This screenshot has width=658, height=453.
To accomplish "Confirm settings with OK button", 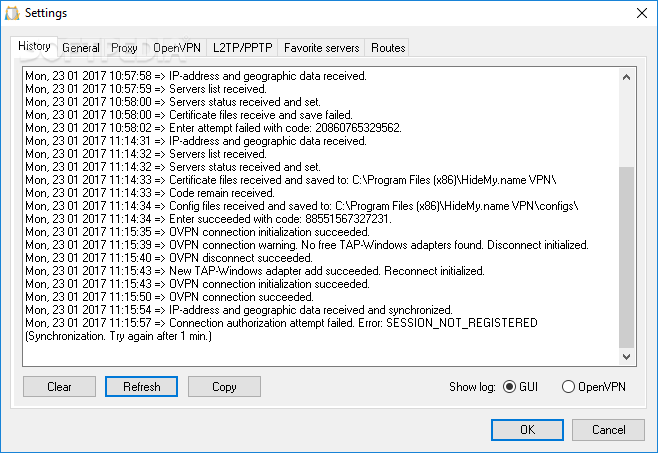I will click(x=527, y=430).
